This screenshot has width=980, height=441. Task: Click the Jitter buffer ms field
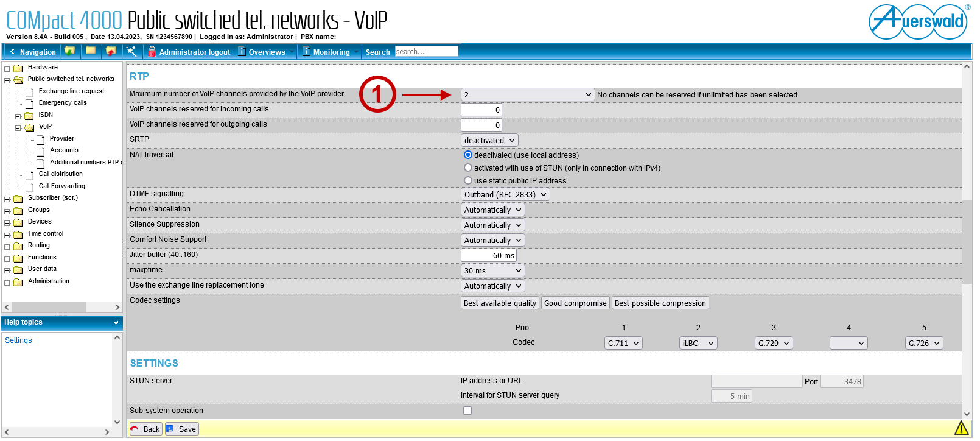point(489,255)
